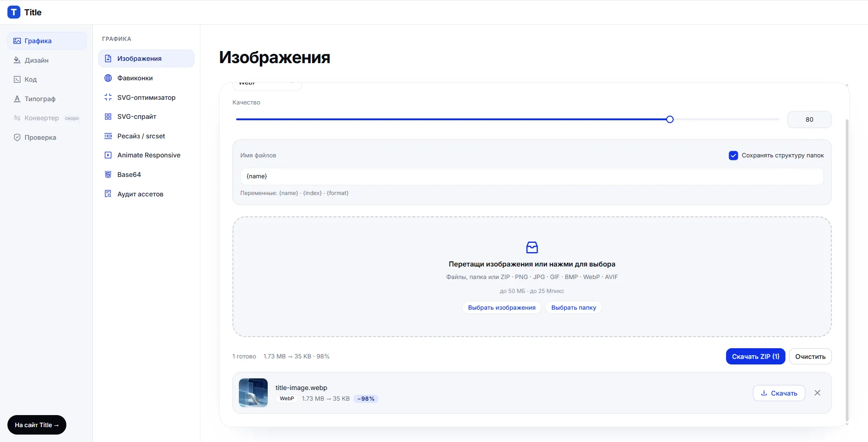Click the Код terminal icon
This screenshot has width=868, height=442.
point(17,79)
